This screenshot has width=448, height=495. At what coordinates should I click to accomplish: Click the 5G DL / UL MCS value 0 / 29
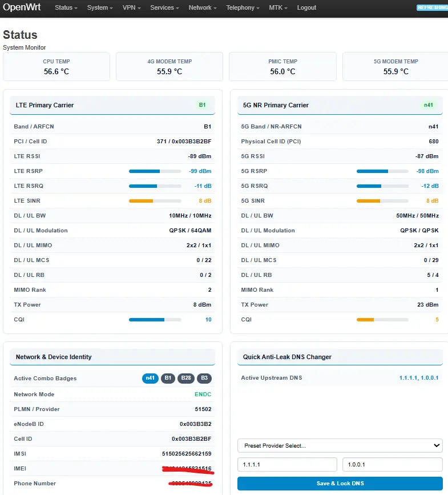pos(431,260)
